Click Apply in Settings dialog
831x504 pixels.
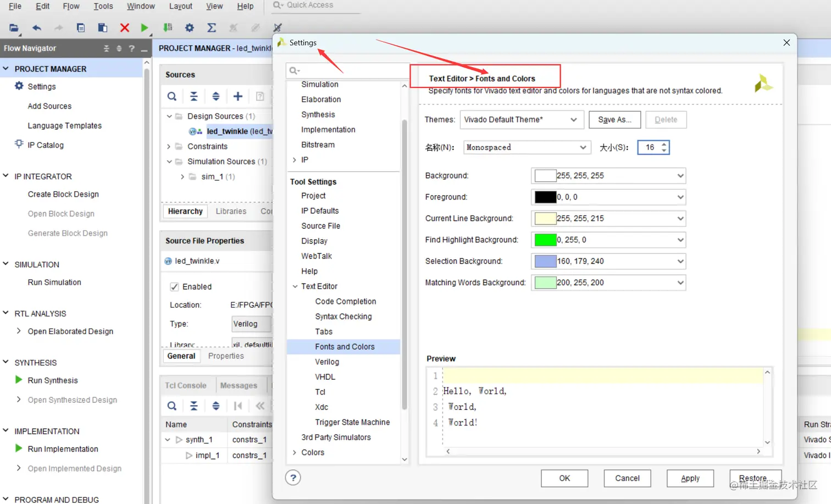690,478
